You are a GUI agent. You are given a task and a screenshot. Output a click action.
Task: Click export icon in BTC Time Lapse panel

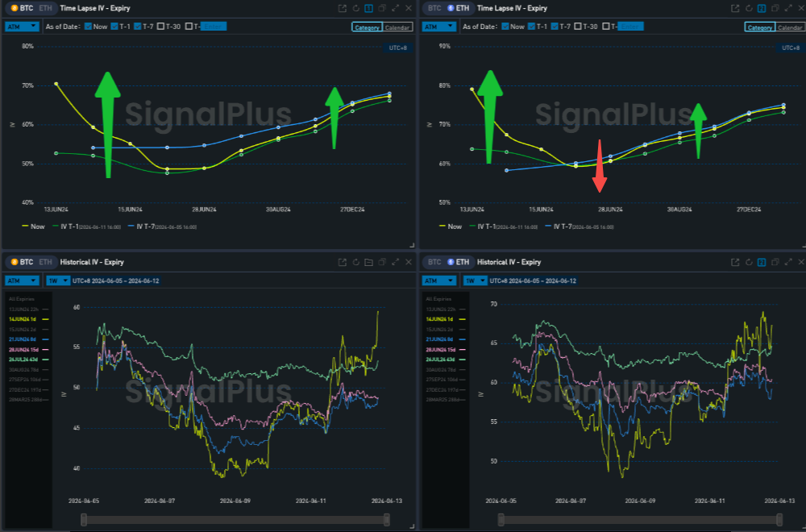tap(342, 8)
